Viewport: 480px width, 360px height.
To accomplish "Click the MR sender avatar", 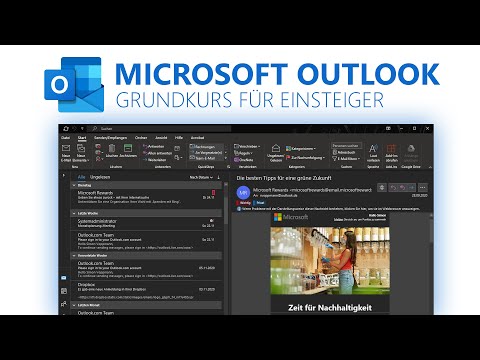I will pos(243,193).
